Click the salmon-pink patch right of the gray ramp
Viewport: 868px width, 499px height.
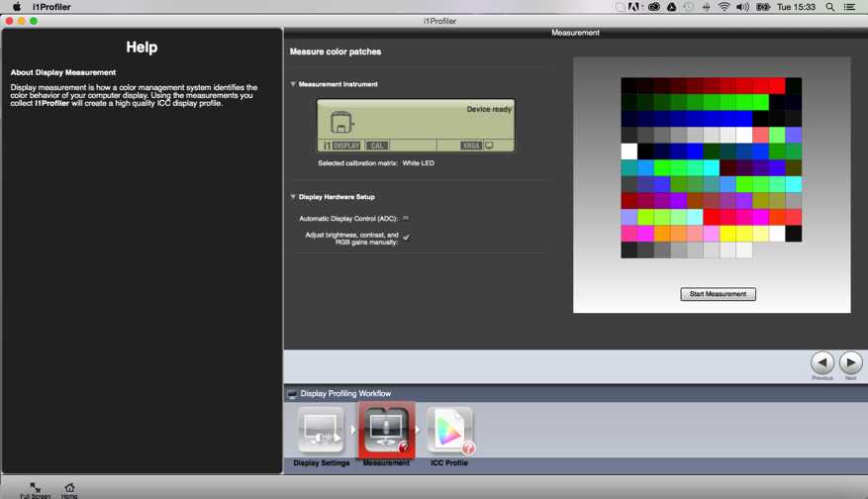760,135
